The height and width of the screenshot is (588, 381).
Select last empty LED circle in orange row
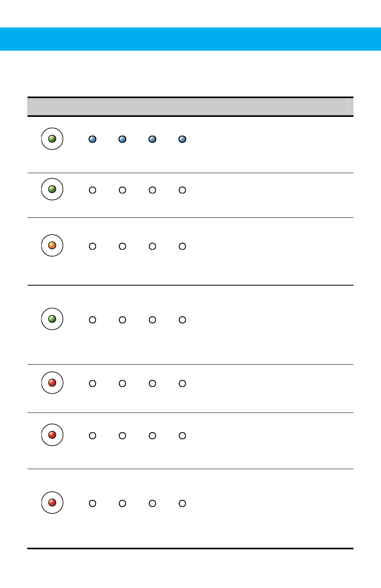tap(183, 247)
